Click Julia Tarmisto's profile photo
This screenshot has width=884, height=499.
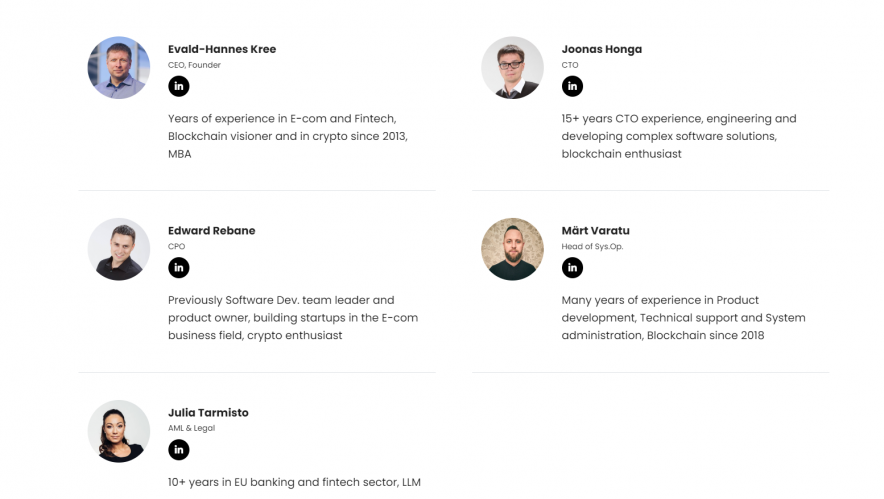[119, 431]
